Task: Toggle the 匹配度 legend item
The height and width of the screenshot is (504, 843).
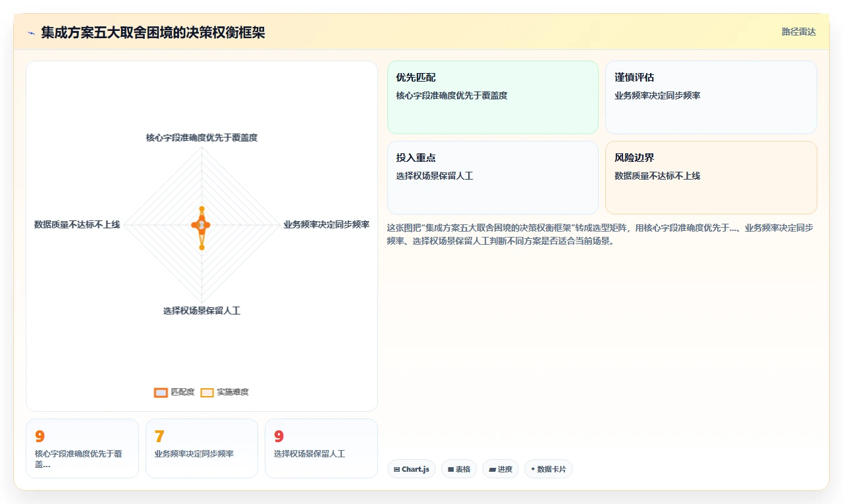Action: (x=175, y=392)
